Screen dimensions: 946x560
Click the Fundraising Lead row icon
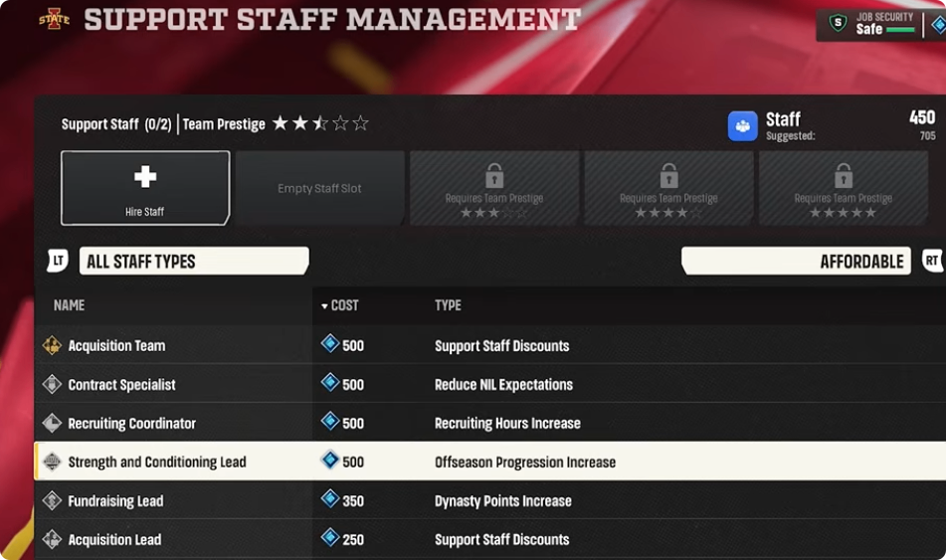[x=52, y=500]
